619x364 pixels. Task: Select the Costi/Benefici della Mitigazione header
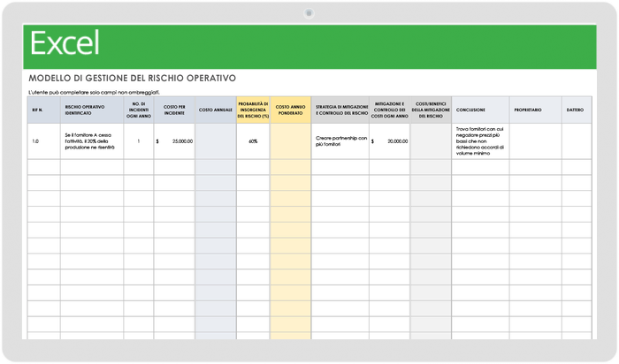[x=432, y=110]
